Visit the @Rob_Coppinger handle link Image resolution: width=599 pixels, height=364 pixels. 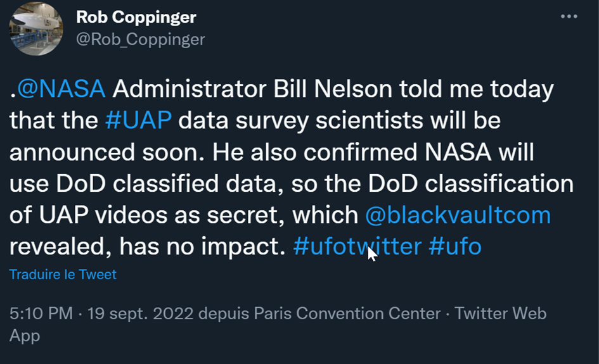click(141, 39)
